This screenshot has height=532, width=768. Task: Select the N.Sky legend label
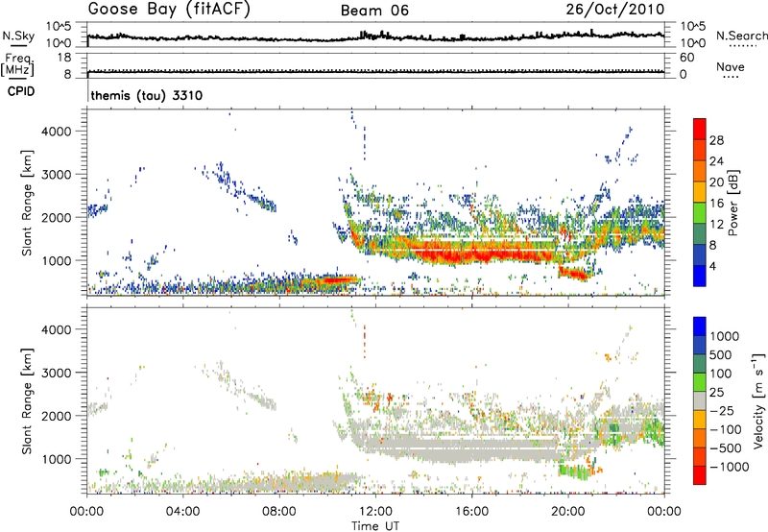[x=18, y=36]
